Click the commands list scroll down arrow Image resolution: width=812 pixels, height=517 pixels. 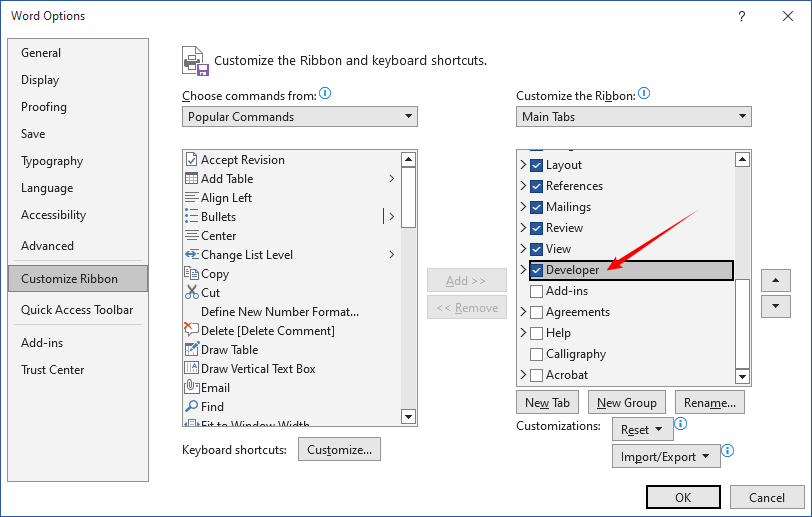pos(409,417)
